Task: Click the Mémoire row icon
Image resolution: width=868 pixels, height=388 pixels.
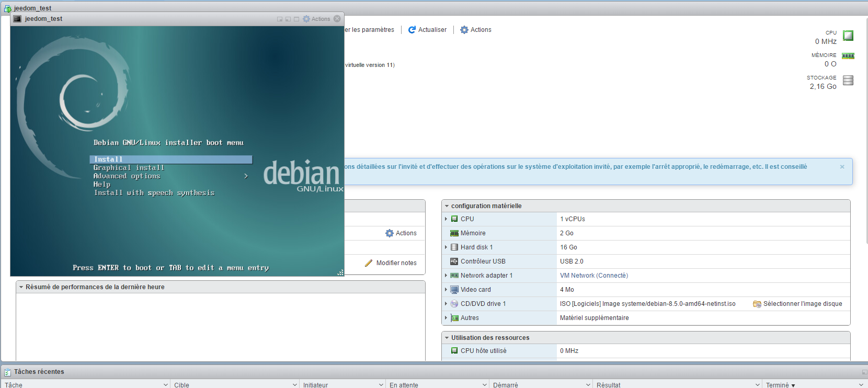Action: point(454,233)
